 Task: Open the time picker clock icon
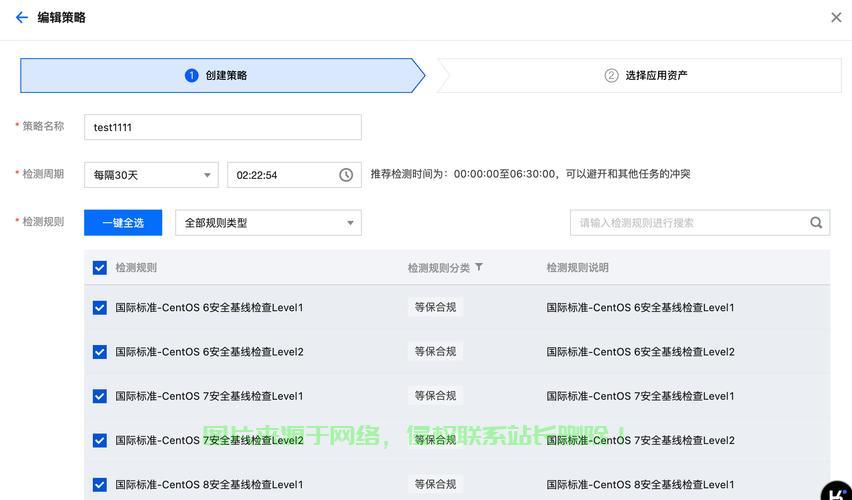(346, 175)
